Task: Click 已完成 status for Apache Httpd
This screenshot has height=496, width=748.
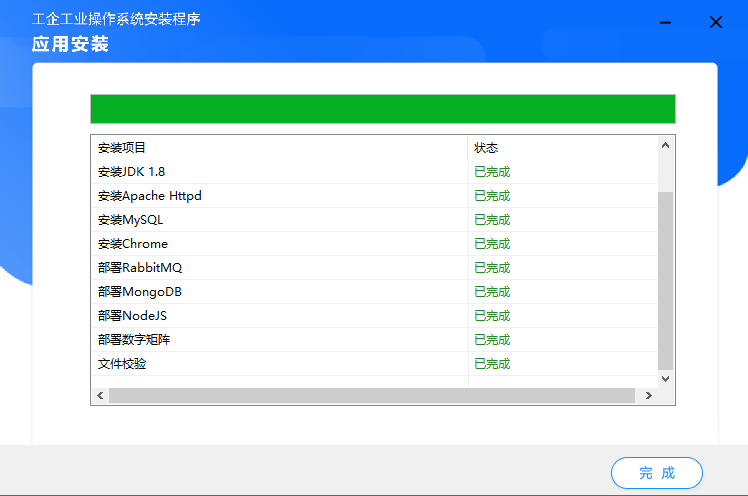Action: click(x=492, y=196)
